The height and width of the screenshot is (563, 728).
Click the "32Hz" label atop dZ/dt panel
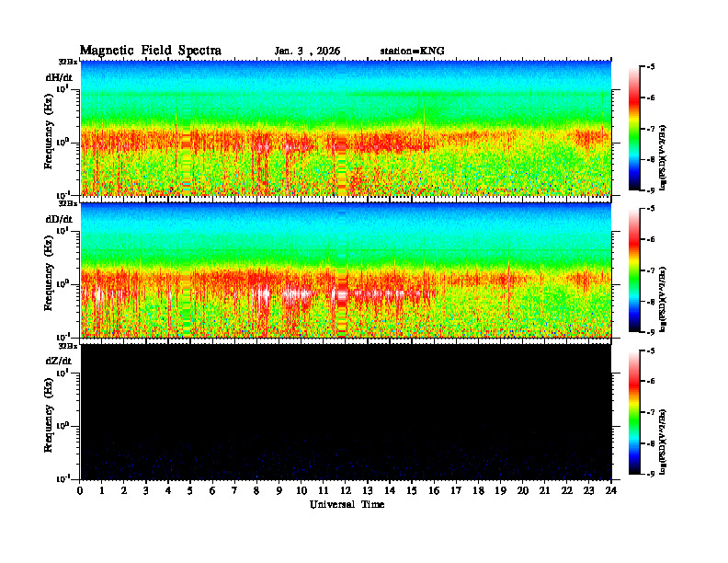[x=68, y=346]
